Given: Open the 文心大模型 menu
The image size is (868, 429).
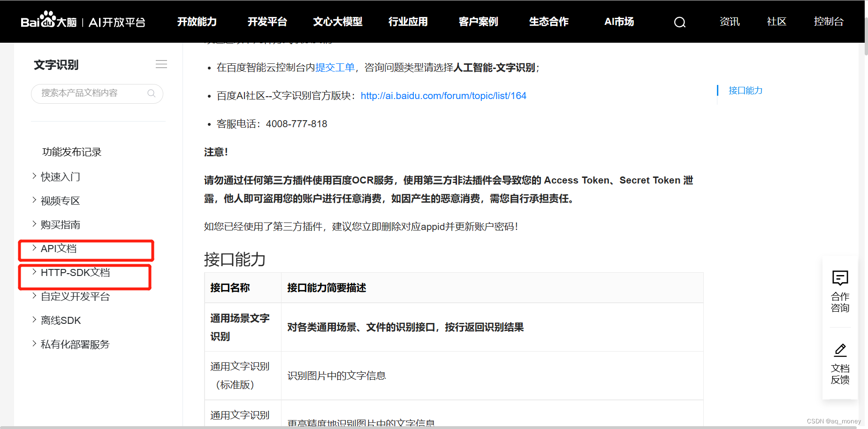Looking at the screenshot, I should click(338, 22).
